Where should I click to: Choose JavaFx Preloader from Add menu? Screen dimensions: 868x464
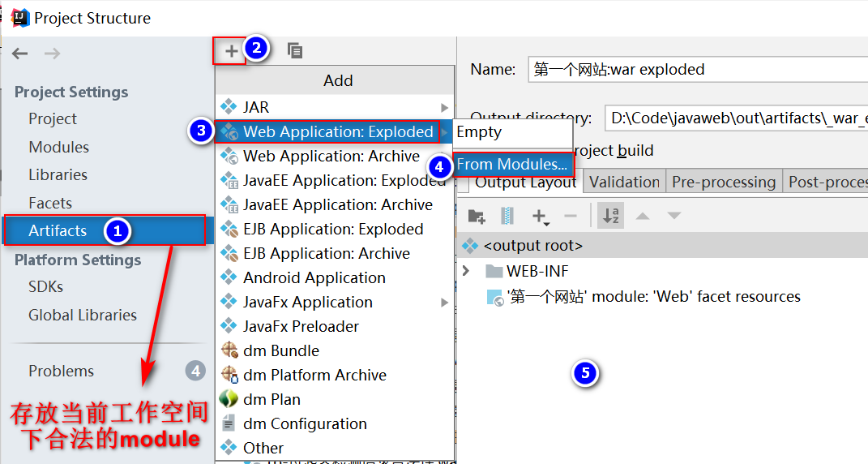coord(335,327)
